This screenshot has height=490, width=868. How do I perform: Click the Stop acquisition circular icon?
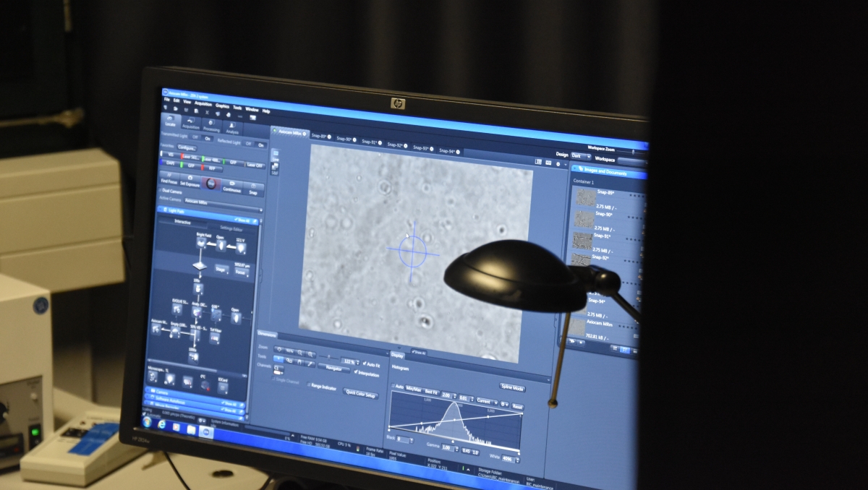tap(210, 184)
